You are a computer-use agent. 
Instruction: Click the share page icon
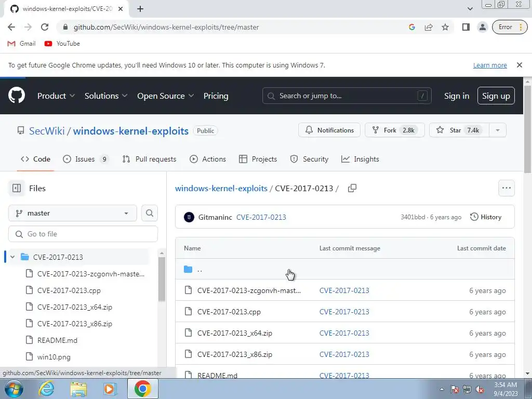(429, 27)
